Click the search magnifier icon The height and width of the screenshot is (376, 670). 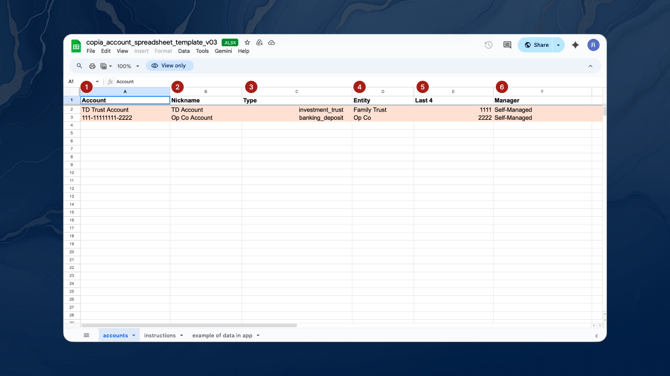[x=79, y=66]
